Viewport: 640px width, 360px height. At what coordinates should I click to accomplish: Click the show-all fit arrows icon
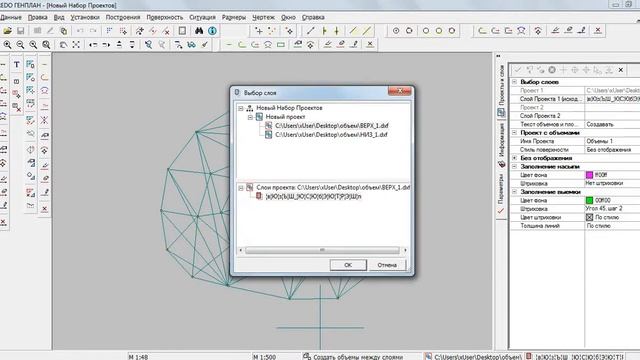[x=76, y=44]
